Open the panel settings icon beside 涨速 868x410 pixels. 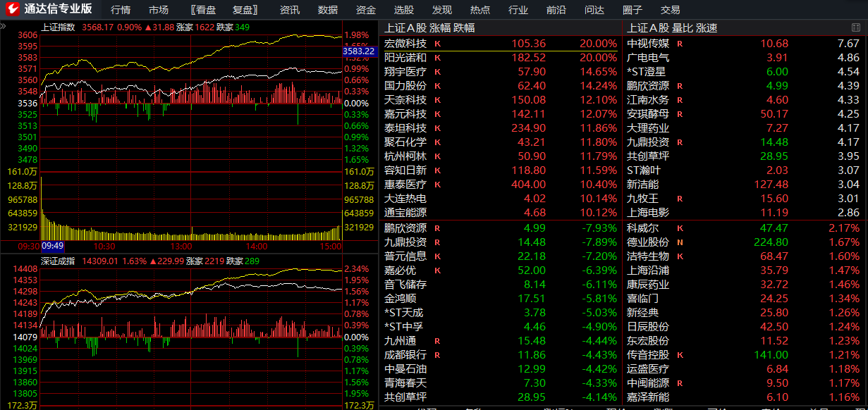(856, 27)
